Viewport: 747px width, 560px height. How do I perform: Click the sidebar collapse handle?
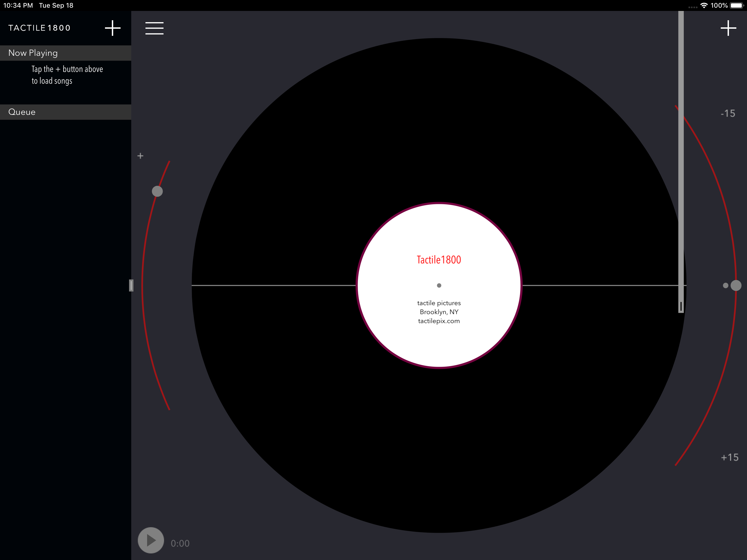(x=131, y=285)
